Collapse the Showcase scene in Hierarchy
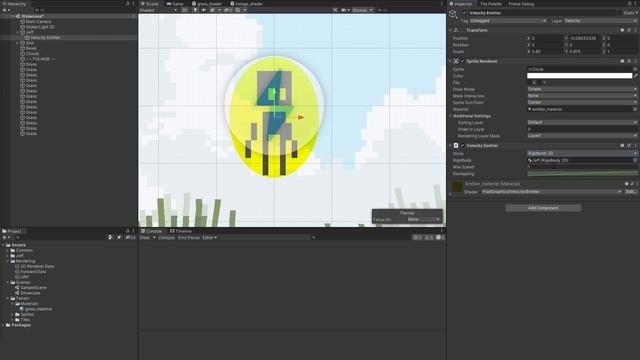The height and width of the screenshot is (360, 640). pyautogui.click(x=13, y=16)
